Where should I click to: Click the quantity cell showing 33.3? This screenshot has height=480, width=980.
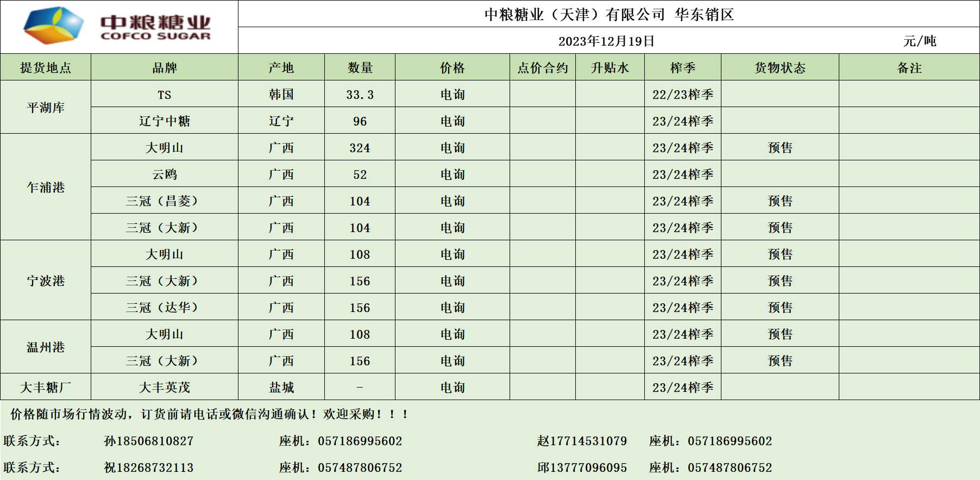[x=360, y=95]
